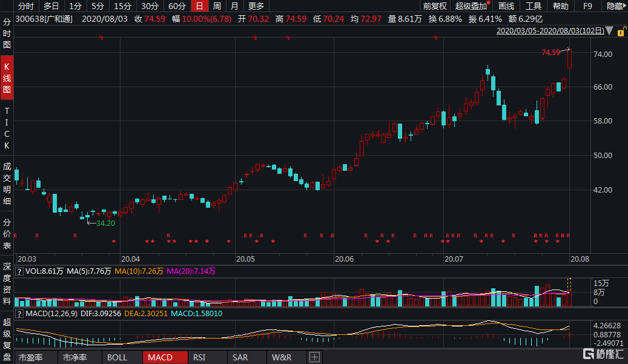
Task: Open the 工具 tools menu
Action: (534, 6)
